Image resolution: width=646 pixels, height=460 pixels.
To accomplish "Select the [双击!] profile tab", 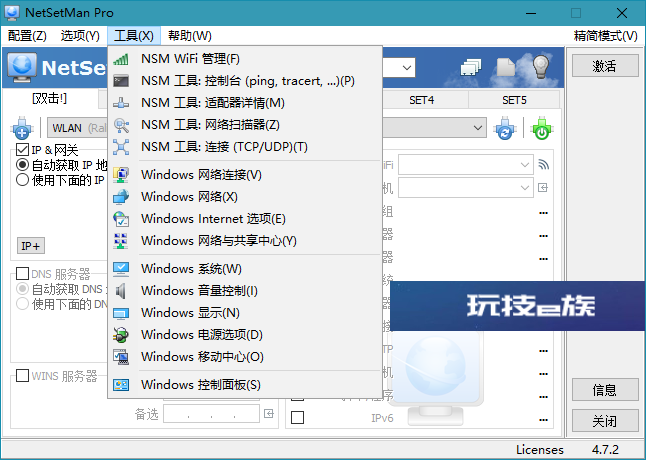I will (x=49, y=99).
